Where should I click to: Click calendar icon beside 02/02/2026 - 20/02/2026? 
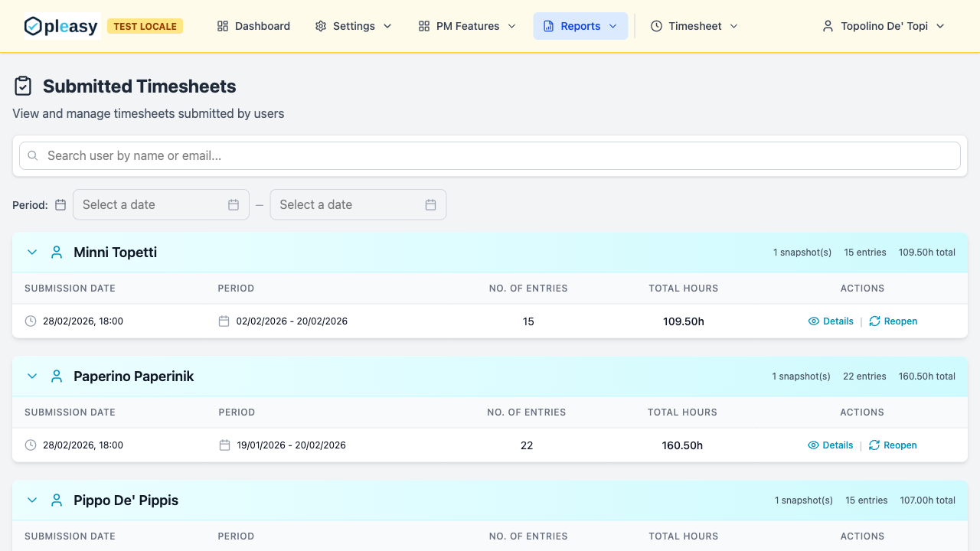[224, 321]
